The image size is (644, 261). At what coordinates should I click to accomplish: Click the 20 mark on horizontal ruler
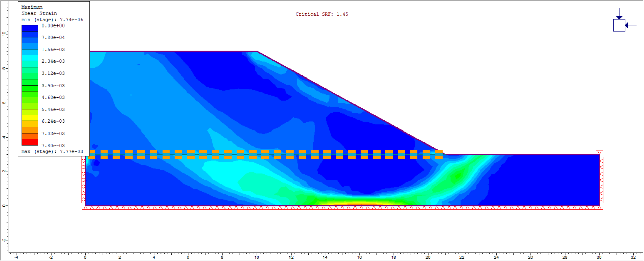[428, 257]
